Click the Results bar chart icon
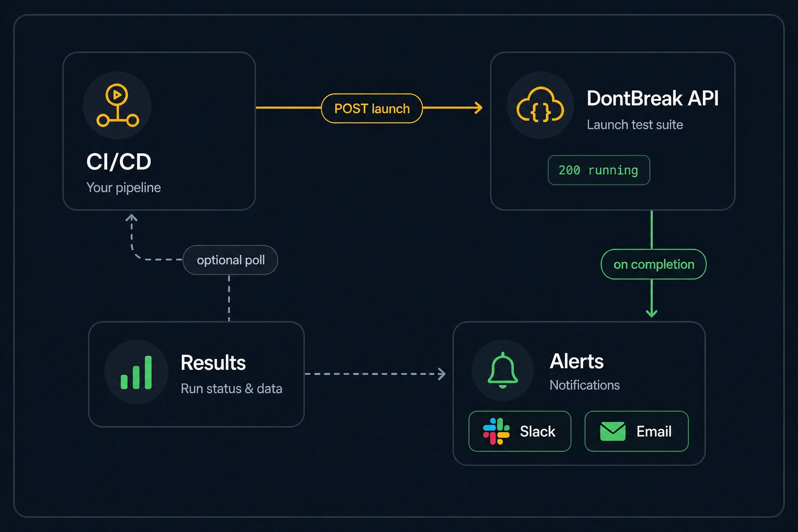Image resolution: width=798 pixels, height=532 pixels. point(136,372)
